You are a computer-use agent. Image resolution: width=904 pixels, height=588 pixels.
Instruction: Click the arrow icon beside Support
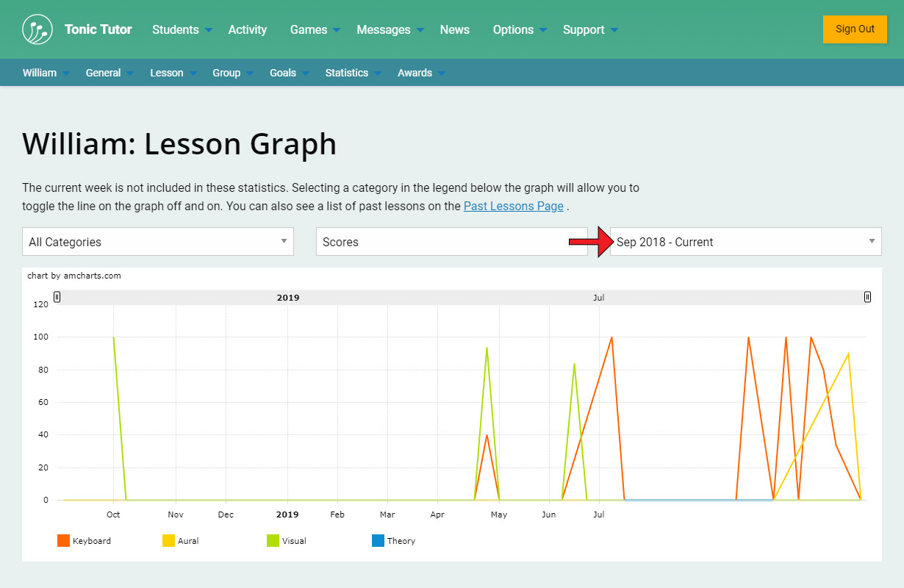click(x=614, y=30)
